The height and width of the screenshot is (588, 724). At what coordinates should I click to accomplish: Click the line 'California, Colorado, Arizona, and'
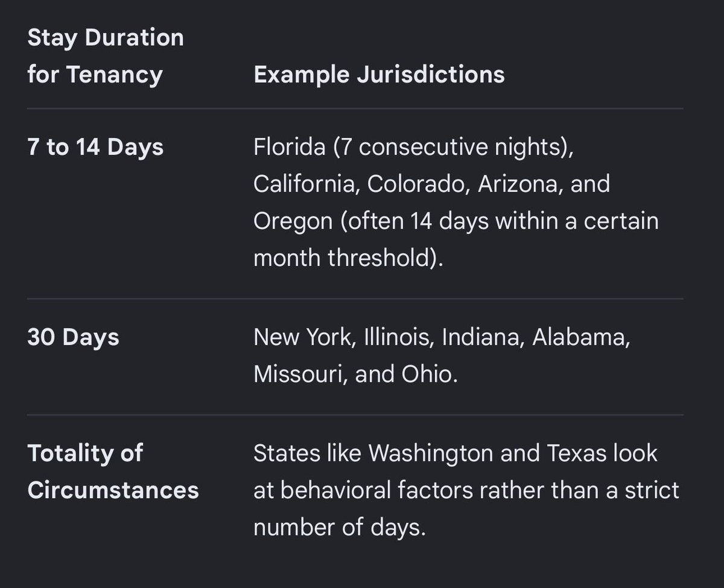(x=431, y=184)
